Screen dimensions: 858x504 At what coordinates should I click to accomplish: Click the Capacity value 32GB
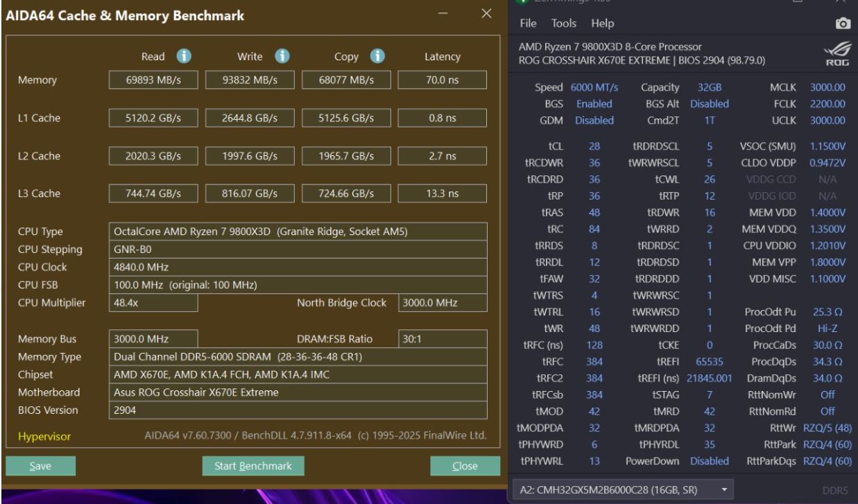709,88
